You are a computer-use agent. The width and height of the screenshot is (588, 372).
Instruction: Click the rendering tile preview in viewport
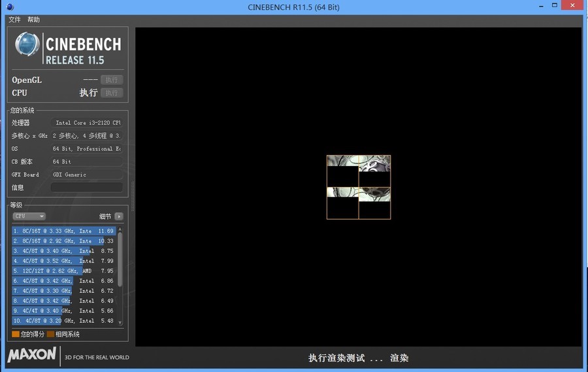click(x=359, y=187)
